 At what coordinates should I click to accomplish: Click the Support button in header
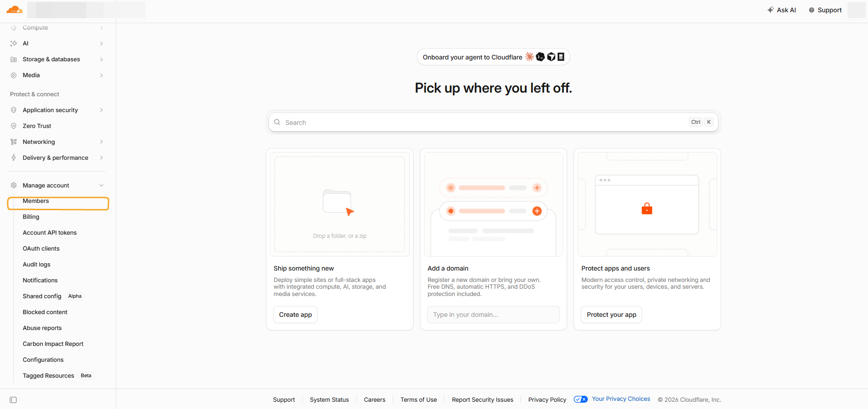825,10
